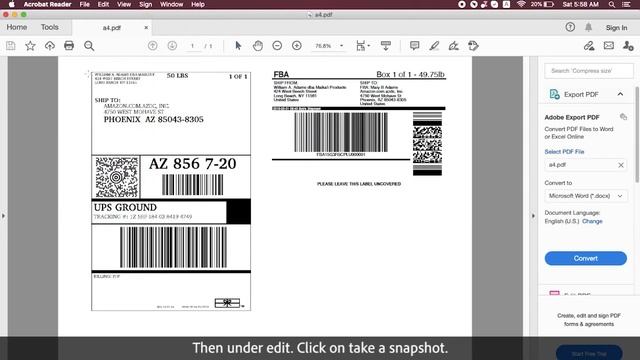This screenshot has width=640, height=360.
Task: Close the a4.pdf tab
Action: point(146,28)
